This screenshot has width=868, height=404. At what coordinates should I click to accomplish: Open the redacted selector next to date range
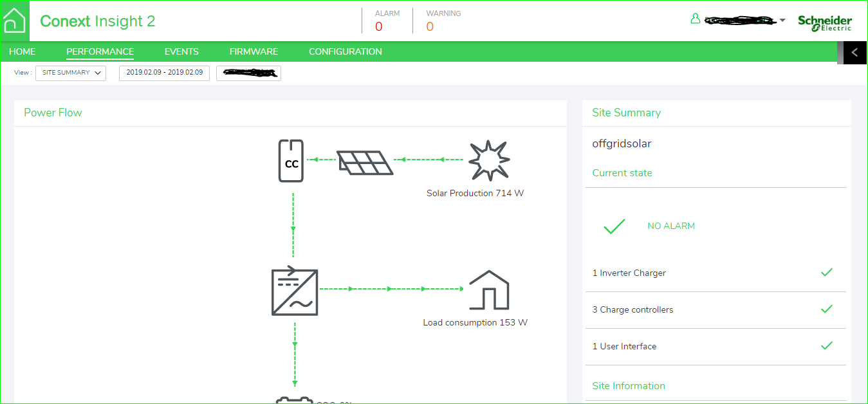pos(248,73)
